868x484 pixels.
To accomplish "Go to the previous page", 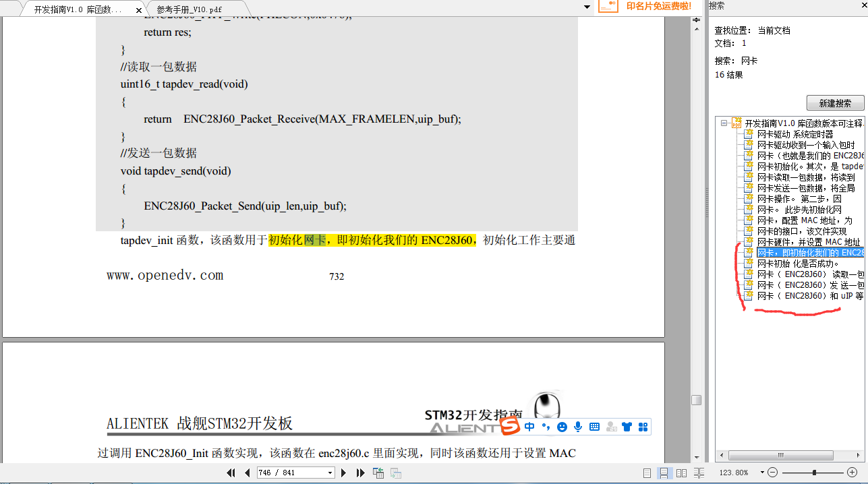I will [248, 473].
